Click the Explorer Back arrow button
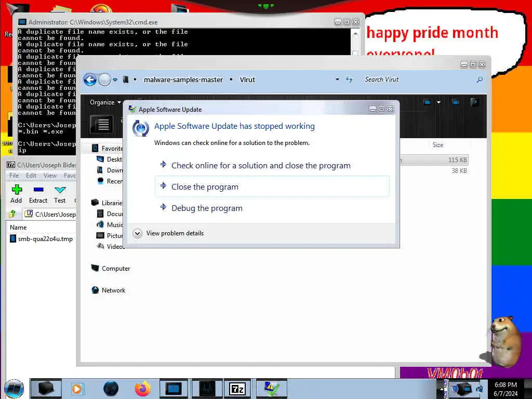Image resolution: width=532 pixels, height=399 pixels. (x=90, y=80)
